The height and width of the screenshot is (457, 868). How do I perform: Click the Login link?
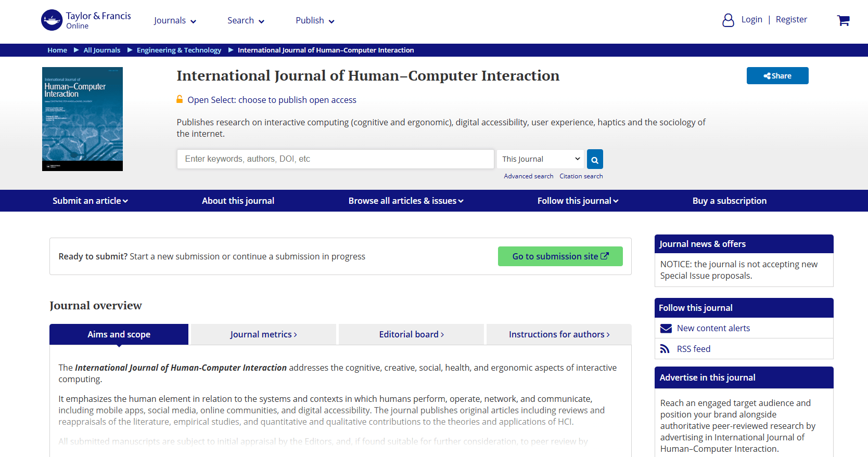pos(751,19)
